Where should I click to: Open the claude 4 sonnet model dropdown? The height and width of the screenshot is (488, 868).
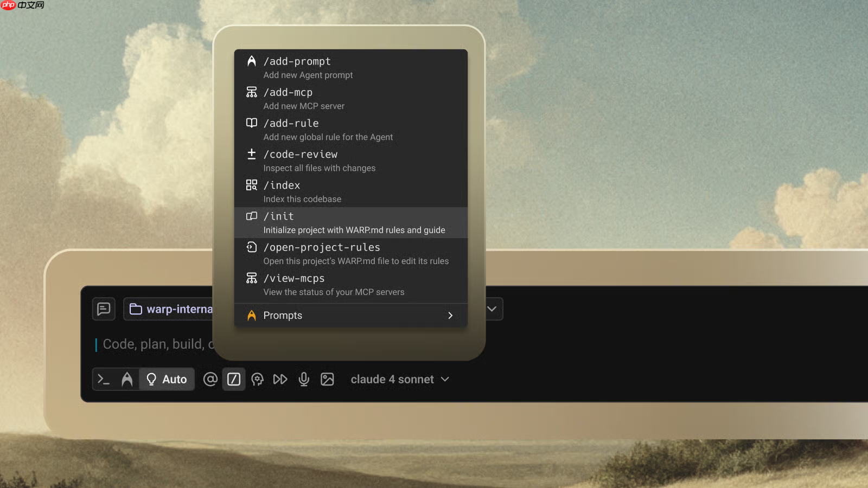tap(400, 379)
